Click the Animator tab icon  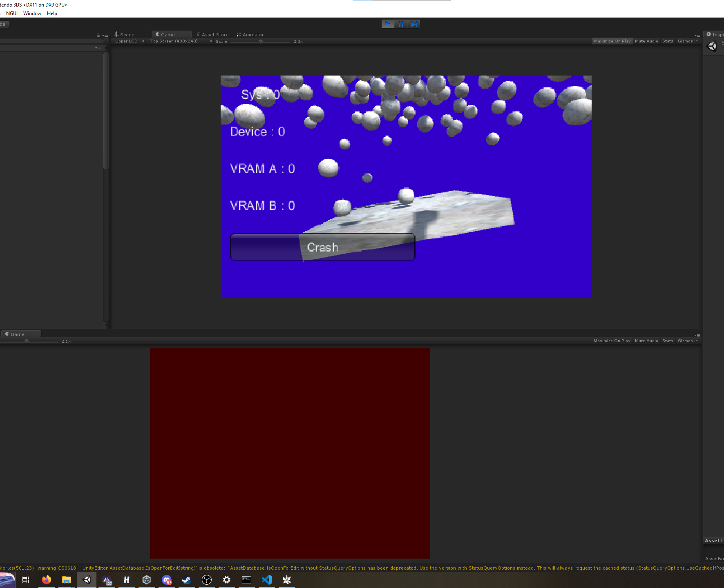(x=239, y=35)
